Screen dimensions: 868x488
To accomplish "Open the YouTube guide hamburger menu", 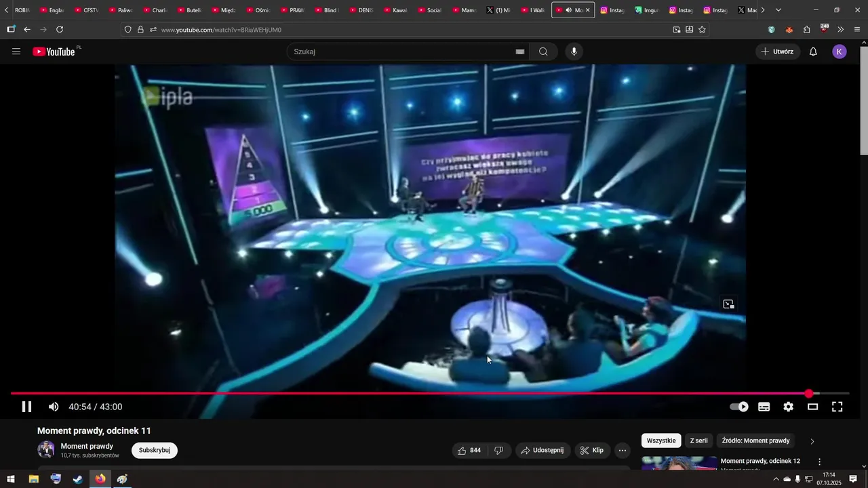I will coord(16,52).
